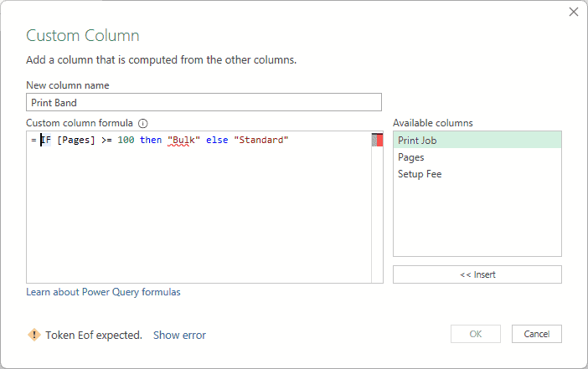The image size is (588, 369).
Task: Click the "Standard" string in the formula
Action: [261, 140]
